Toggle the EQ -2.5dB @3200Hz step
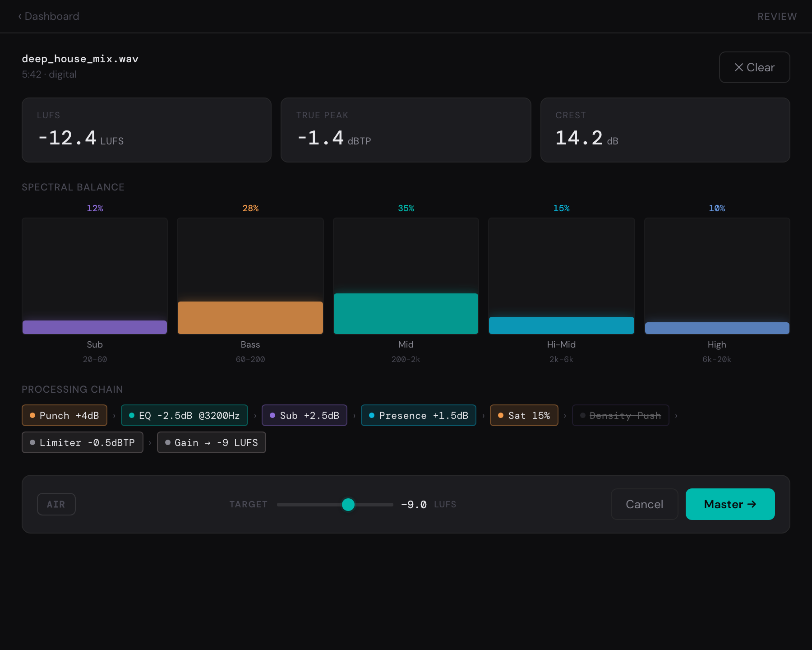812x650 pixels. [184, 415]
